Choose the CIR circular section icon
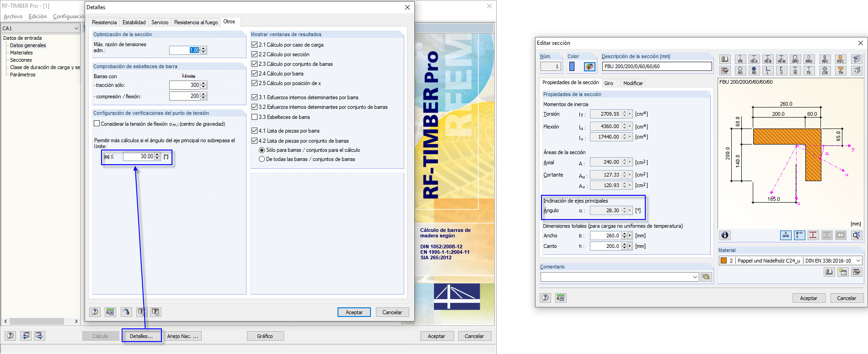868x354 pixels. [825, 71]
